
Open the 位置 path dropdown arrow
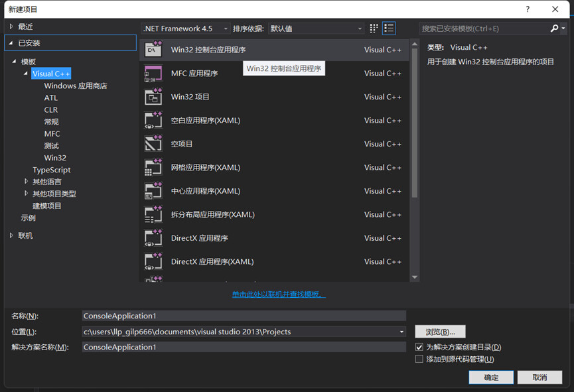coord(401,332)
